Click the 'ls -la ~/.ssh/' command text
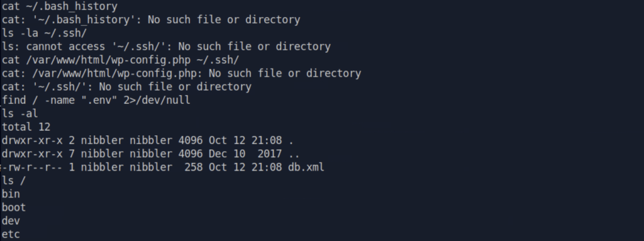The image size is (644, 241). [45, 33]
